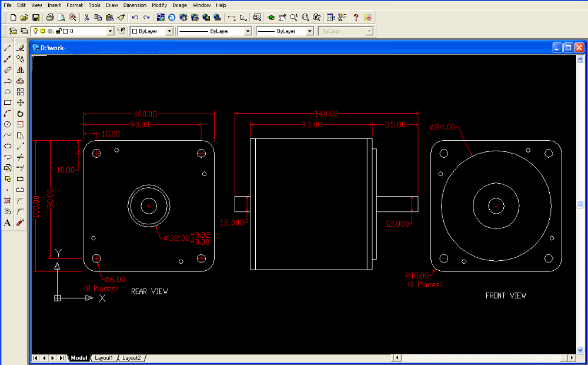
Task: Expand the lineweight ByLayer dropdown
Action: point(310,31)
